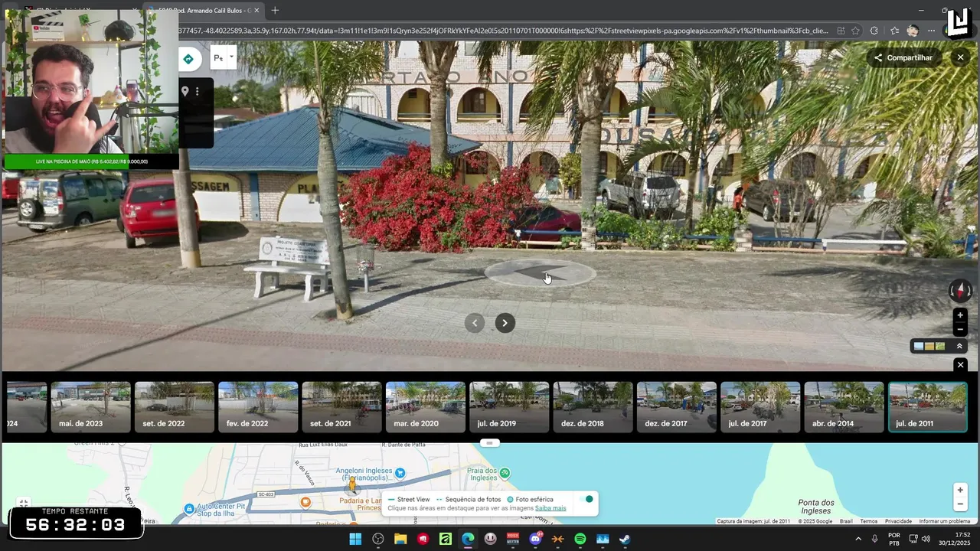Viewport: 980px width, 551px height.
Task: Zoom out on the Street View image
Action: pos(960,330)
